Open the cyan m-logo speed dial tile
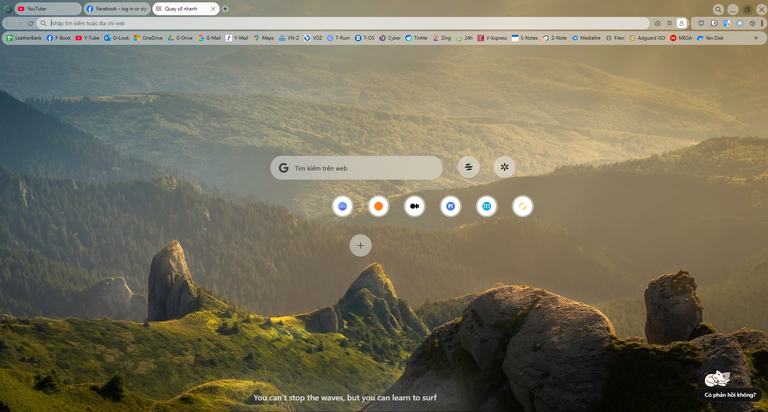The height and width of the screenshot is (412, 768). [x=486, y=206]
